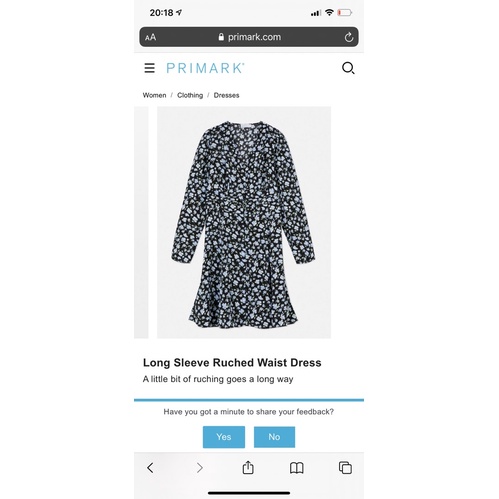499x499 pixels.
Task: Select the Clothing breadcrumb
Action: [x=190, y=95]
